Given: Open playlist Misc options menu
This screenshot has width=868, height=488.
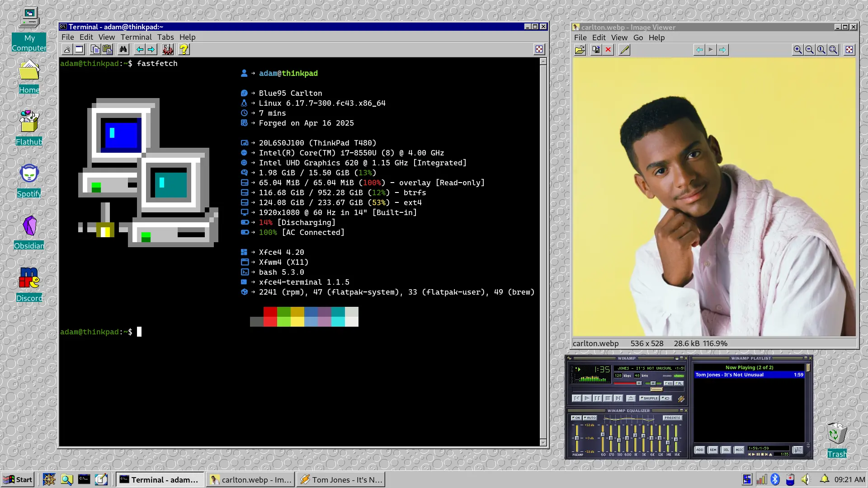Looking at the screenshot, I should tap(739, 450).
